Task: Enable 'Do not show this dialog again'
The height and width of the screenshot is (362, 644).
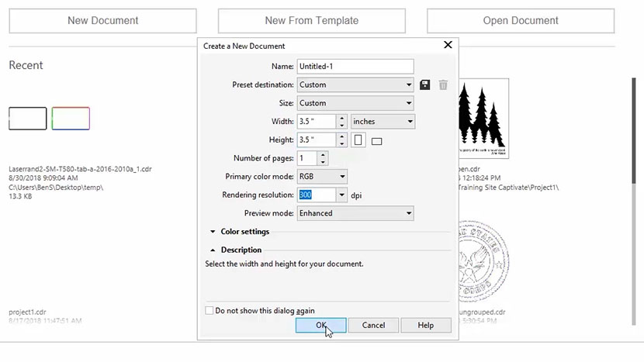Action: pos(209,311)
